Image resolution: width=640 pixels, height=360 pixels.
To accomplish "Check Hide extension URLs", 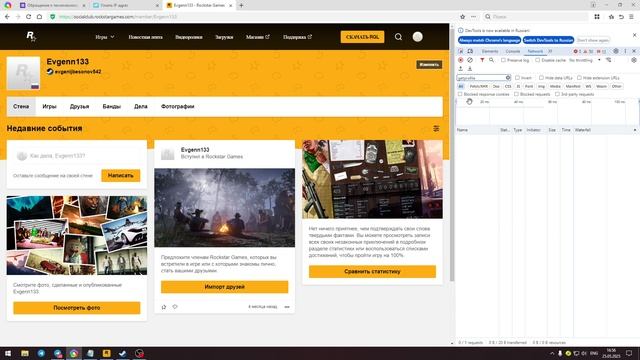I will (579, 78).
